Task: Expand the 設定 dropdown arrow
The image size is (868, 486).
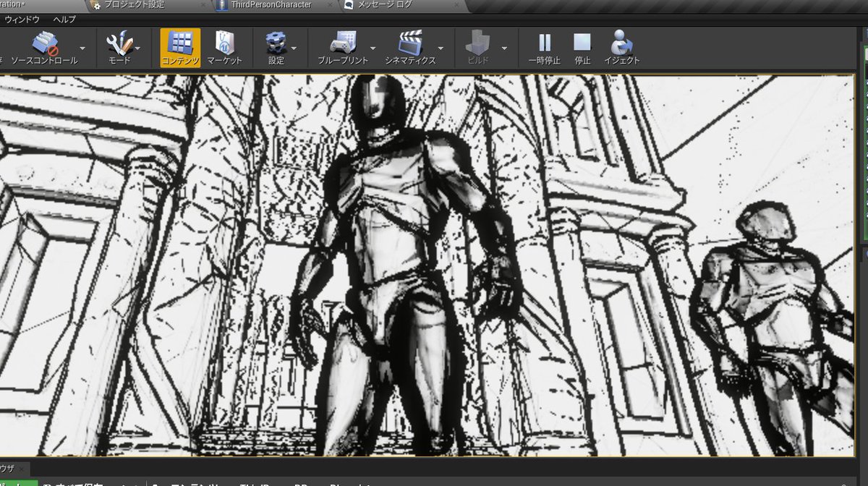Action: click(x=294, y=48)
